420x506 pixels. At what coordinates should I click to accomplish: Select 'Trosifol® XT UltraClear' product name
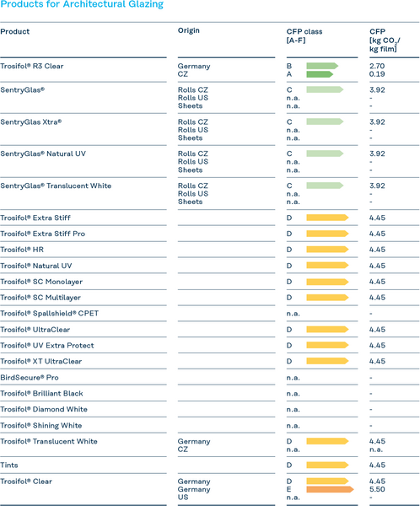(41, 362)
